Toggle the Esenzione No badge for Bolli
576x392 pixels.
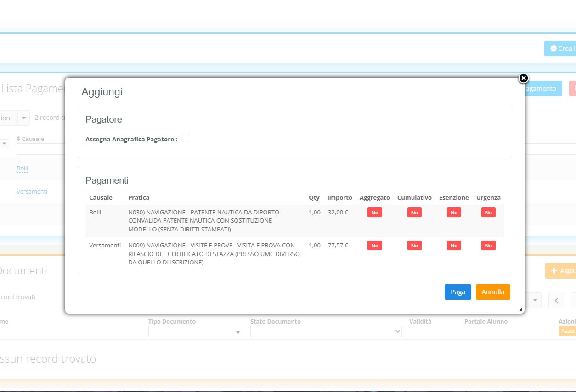(x=454, y=213)
